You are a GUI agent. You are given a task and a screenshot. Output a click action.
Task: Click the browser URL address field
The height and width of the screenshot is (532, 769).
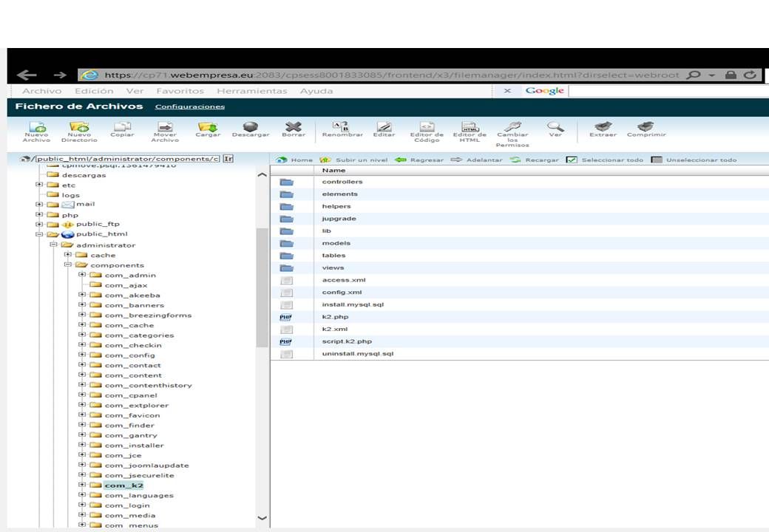coord(391,75)
